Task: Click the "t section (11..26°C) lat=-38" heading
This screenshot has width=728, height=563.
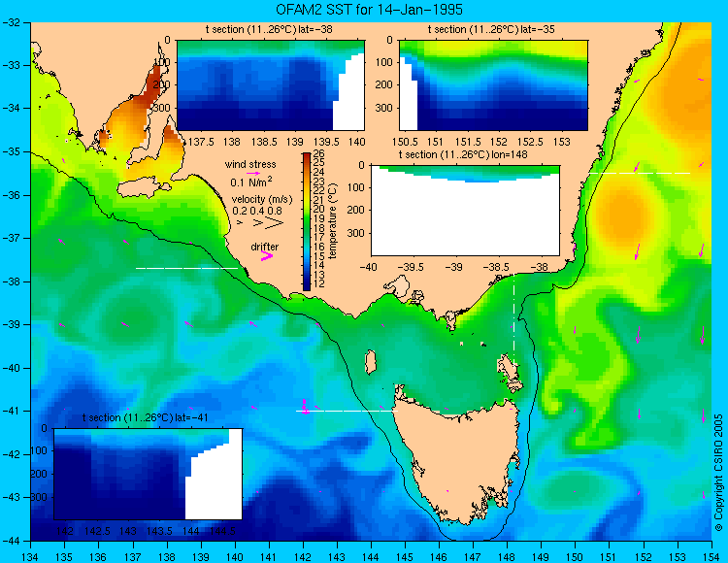Action: coord(269,30)
